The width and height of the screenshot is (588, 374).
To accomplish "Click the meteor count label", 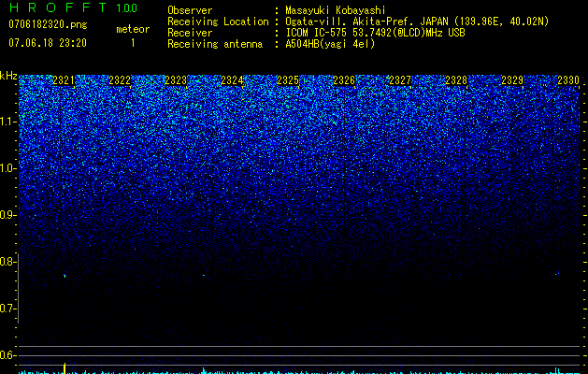I will [x=133, y=29].
